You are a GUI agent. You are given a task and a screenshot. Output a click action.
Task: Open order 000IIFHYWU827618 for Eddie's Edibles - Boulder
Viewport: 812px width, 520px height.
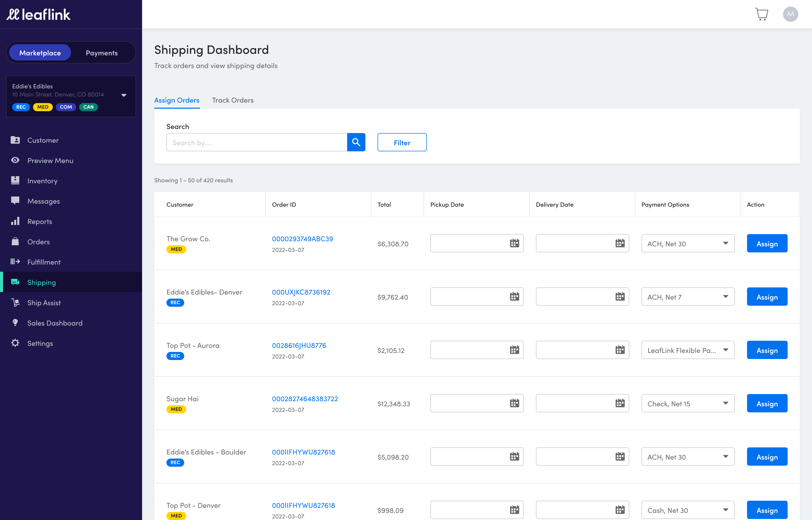(x=303, y=452)
